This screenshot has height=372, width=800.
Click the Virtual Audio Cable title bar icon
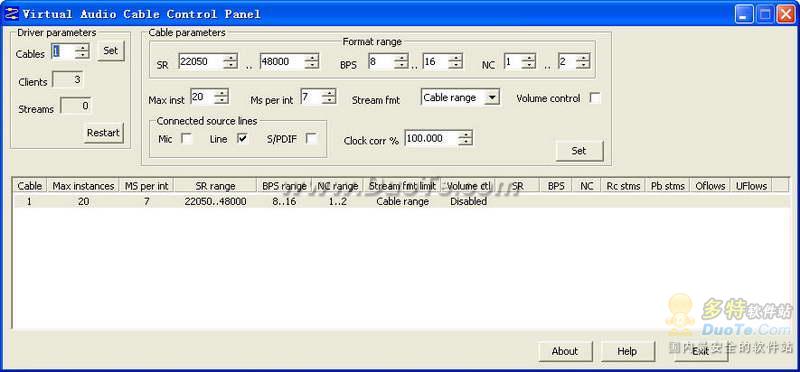[11, 13]
